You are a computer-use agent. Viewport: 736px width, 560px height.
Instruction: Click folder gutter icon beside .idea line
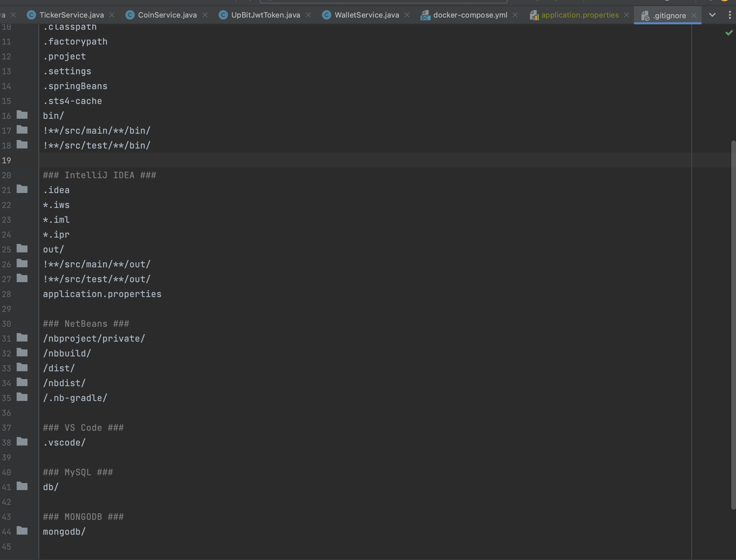point(22,189)
